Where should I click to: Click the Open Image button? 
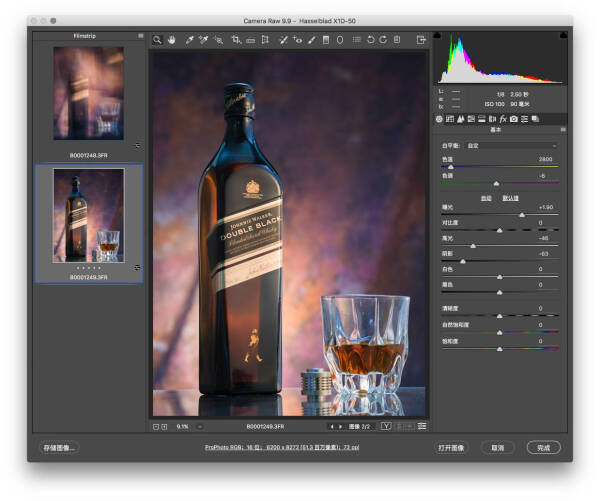coord(452,447)
